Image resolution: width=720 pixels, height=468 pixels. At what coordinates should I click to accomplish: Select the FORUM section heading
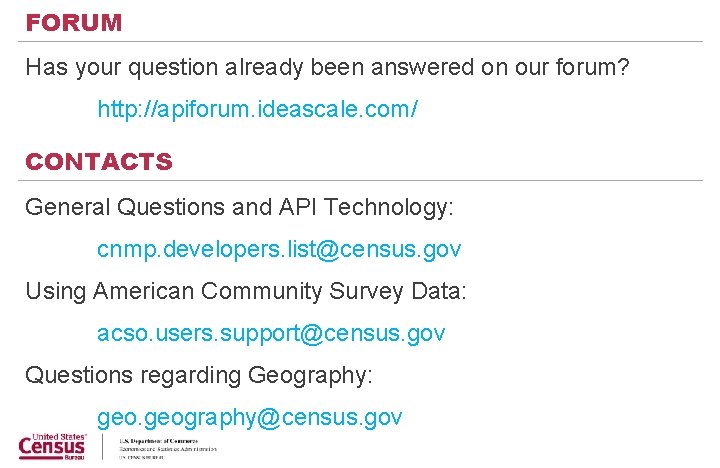(x=74, y=23)
